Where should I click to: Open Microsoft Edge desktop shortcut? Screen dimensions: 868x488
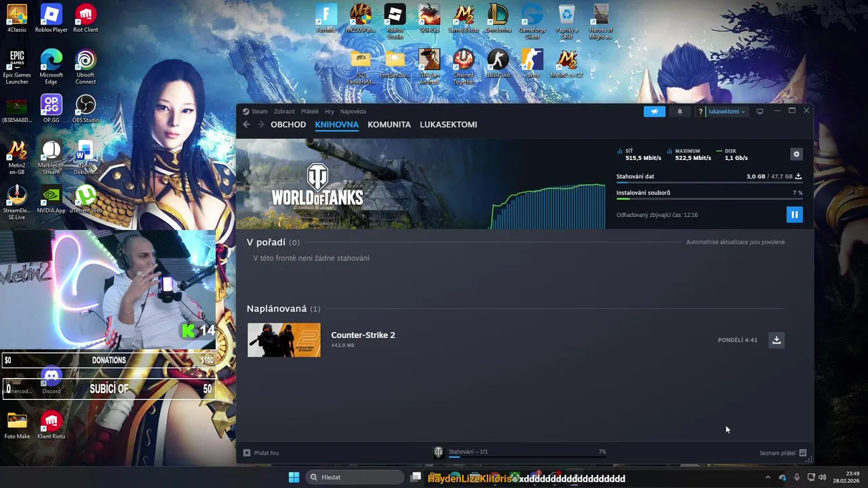(52, 66)
